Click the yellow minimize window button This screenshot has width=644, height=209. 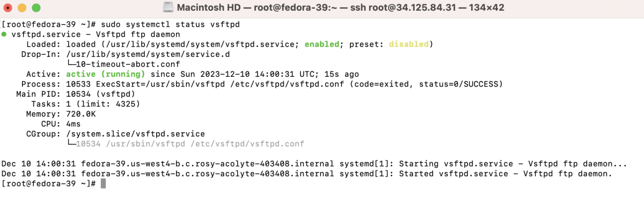tap(23, 9)
